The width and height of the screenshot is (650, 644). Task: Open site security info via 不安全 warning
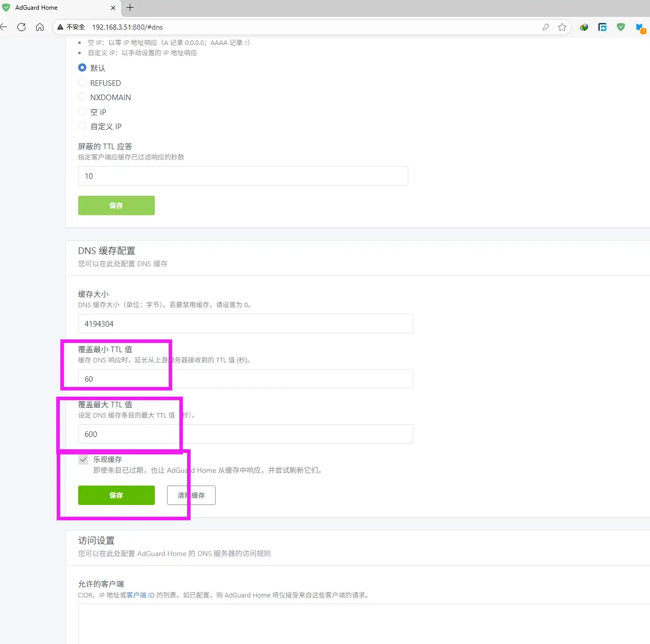click(x=71, y=27)
